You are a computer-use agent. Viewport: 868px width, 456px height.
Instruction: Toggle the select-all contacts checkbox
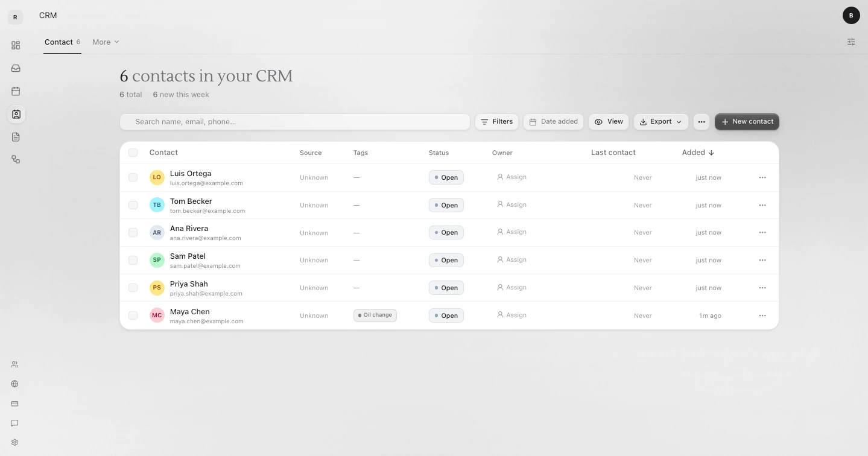(133, 153)
